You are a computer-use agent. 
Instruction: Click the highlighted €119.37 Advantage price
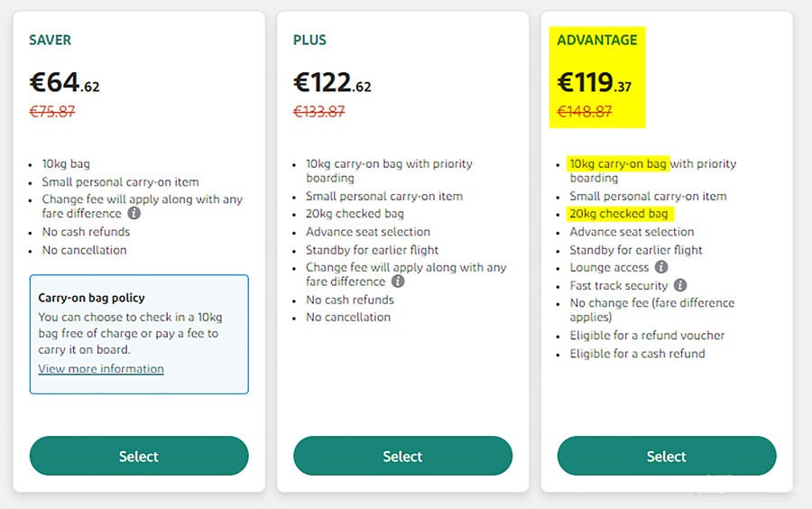click(x=594, y=83)
